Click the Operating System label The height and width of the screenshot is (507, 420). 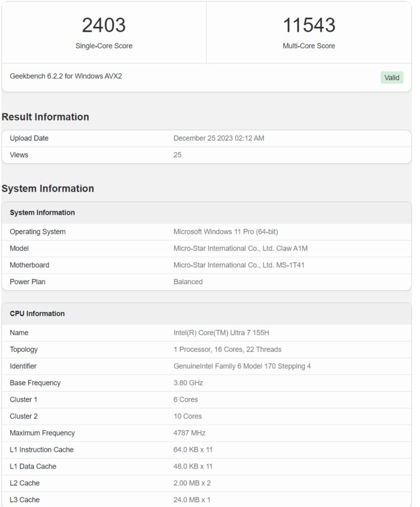tap(38, 232)
